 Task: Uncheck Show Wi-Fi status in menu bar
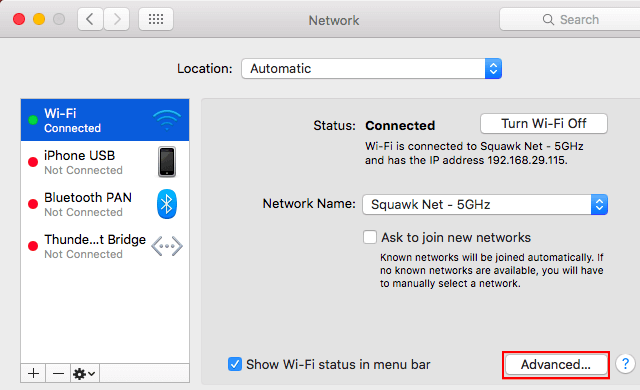(x=235, y=364)
